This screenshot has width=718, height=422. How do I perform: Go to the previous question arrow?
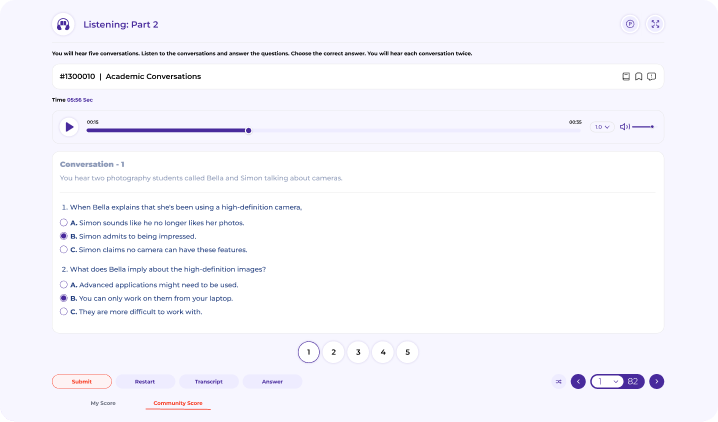coord(578,381)
